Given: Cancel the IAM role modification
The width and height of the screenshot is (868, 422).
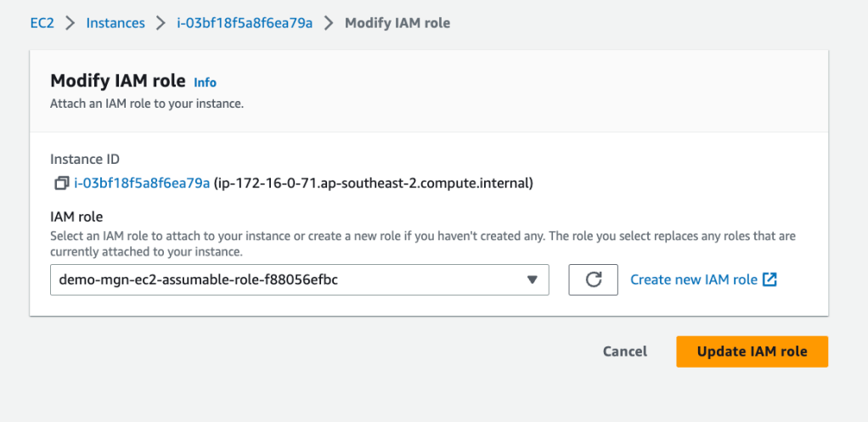Looking at the screenshot, I should pyautogui.click(x=624, y=352).
